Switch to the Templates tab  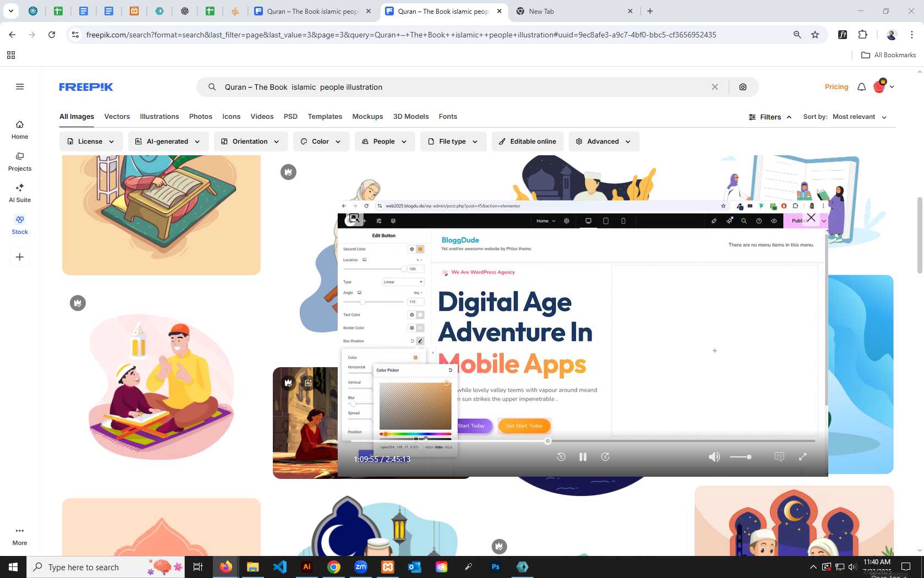pos(324,117)
